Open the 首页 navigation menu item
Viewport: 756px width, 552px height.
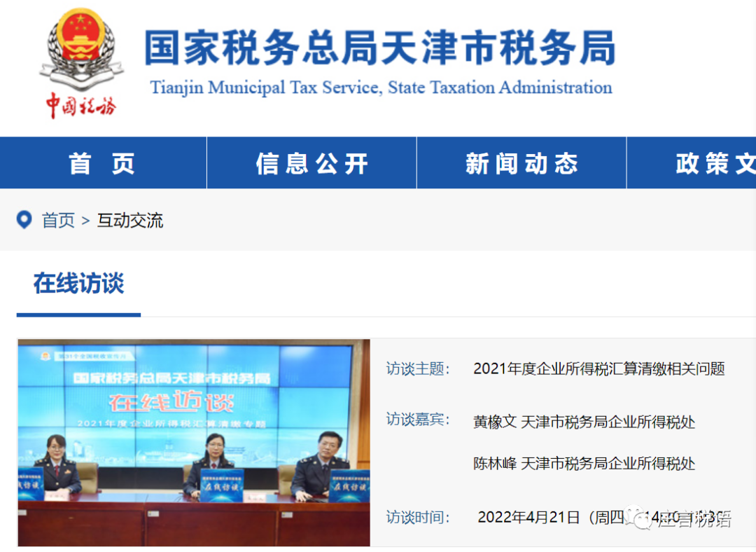103,163
